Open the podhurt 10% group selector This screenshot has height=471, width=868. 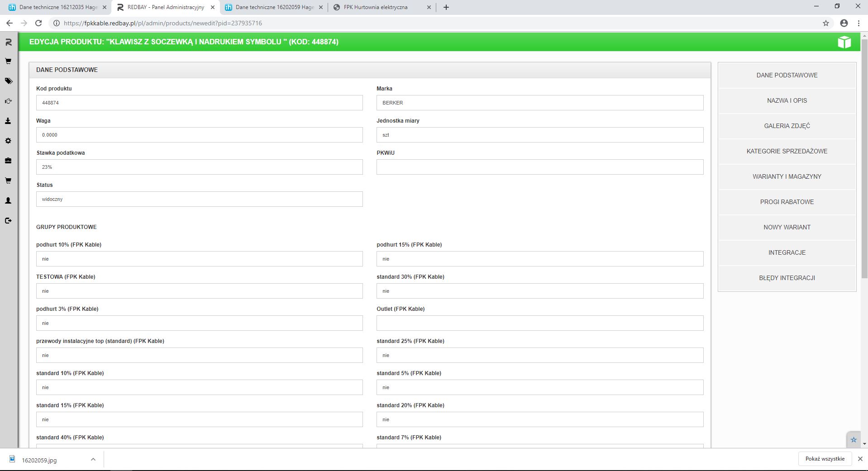(x=199, y=259)
